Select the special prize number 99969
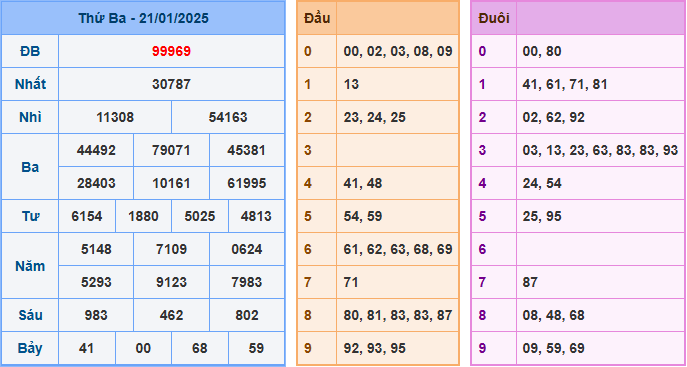Screen dimensions: 687x367 [171, 51]
